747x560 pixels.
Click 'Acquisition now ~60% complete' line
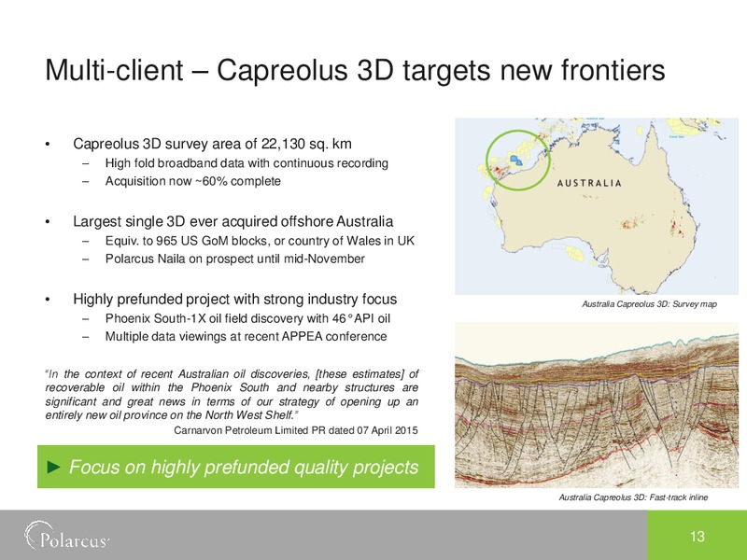click(x=193, y=181)
